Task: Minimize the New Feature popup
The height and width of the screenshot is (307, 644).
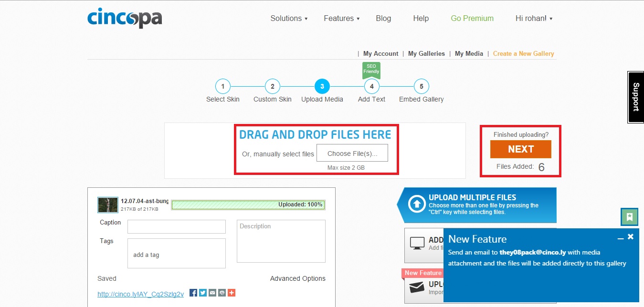Action: (x=621, y=238)
